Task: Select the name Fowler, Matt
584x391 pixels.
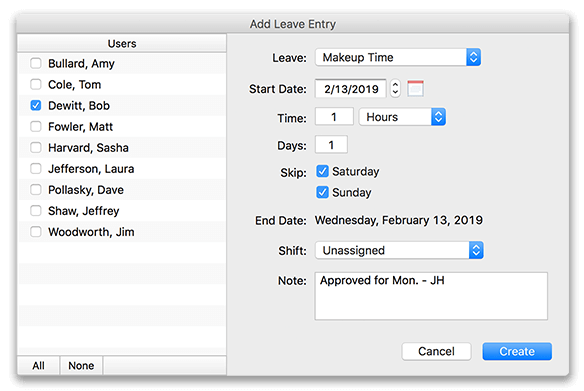Action: pos(80,127)
